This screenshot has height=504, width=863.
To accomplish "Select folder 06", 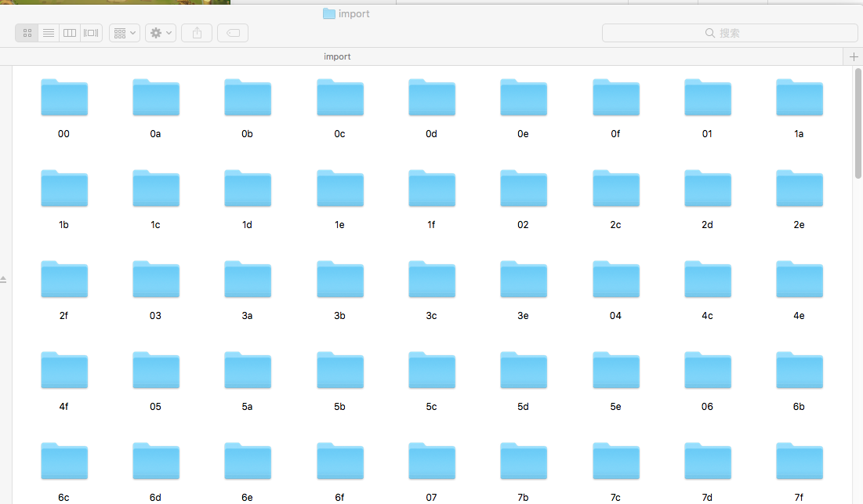I will click(708, 370).
